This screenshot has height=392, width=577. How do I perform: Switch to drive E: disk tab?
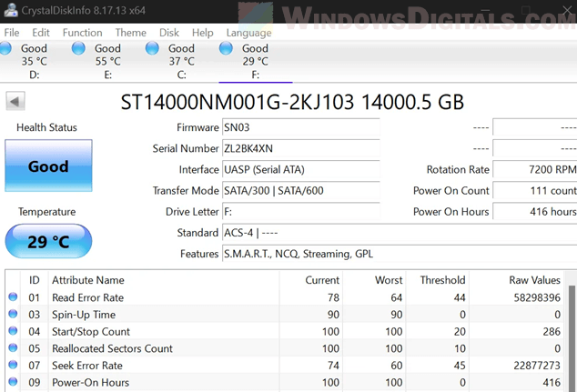tap(107, 62)
